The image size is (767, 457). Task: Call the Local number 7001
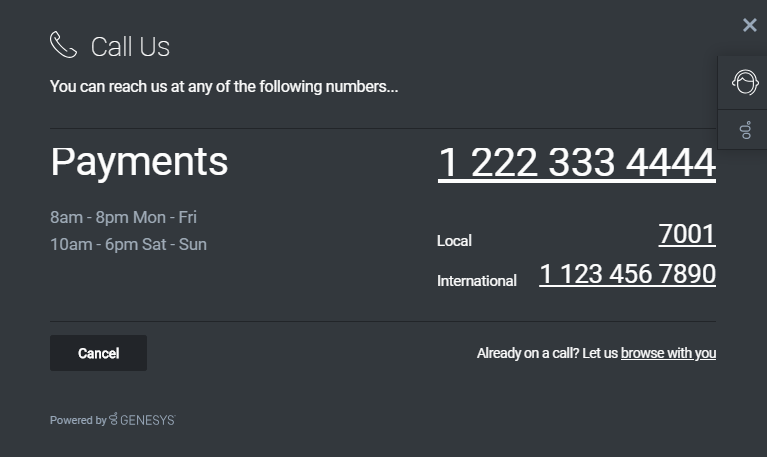(687, 234)
